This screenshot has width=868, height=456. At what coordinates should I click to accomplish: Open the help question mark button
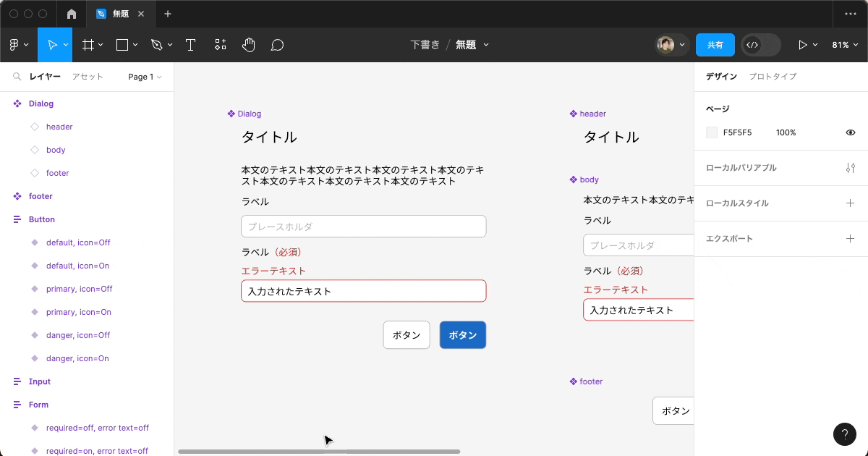[845, 434]
